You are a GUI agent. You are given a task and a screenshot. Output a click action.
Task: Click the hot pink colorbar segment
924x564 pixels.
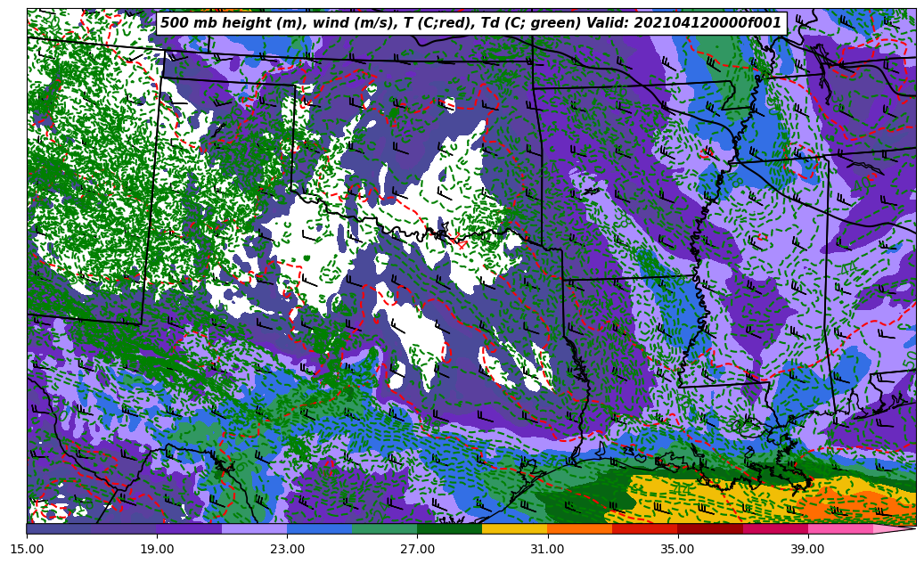(x=840, y=529)
